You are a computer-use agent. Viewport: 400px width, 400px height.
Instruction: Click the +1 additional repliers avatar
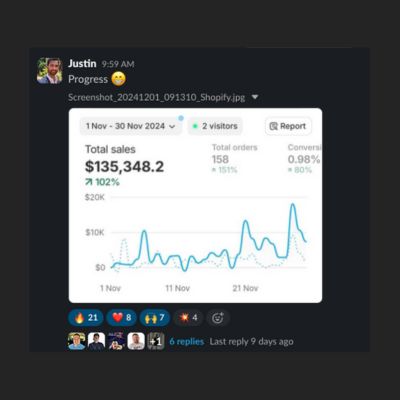pos(156,341)
